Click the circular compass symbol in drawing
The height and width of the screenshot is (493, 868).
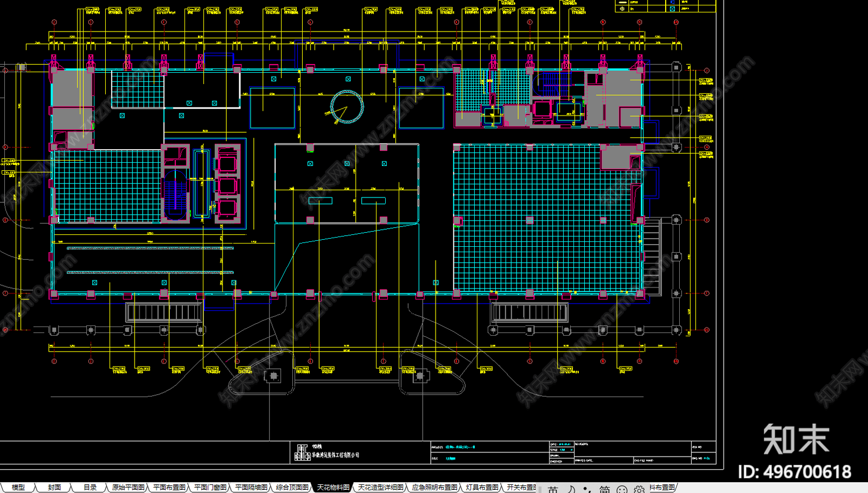click(347, 107)
